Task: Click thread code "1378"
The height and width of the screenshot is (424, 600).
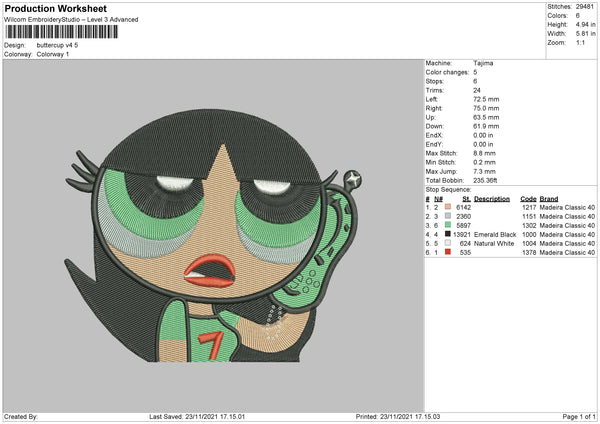Action: pyautogui.click(x=529, y=253)
